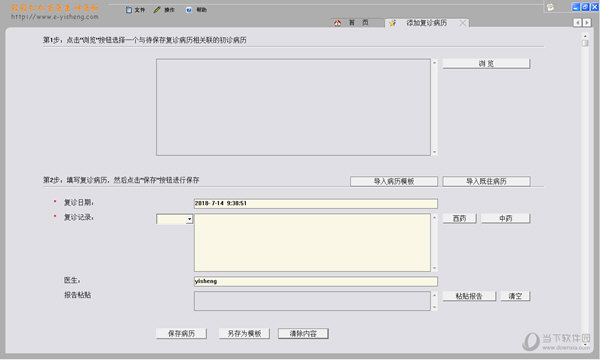Click the top-right tool icon near window buttons
Screen dimensions: 600x360
tap(550, 7)
